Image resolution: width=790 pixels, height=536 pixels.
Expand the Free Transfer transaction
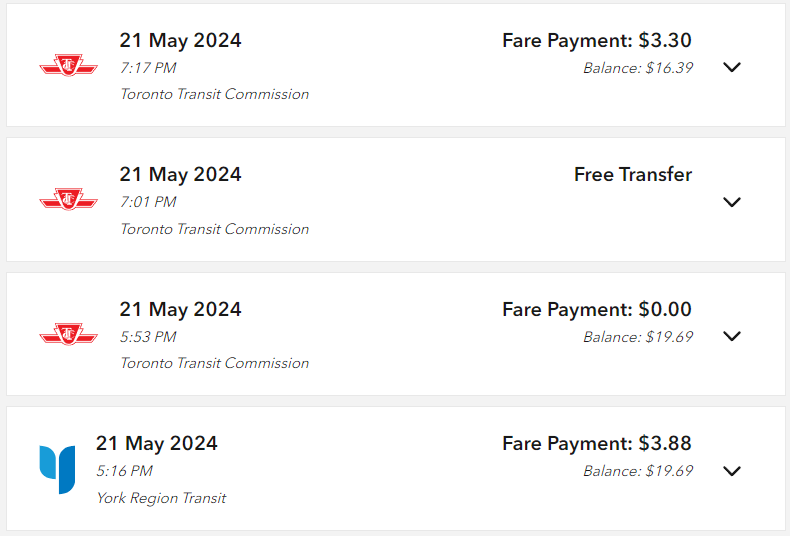(732, 202)
